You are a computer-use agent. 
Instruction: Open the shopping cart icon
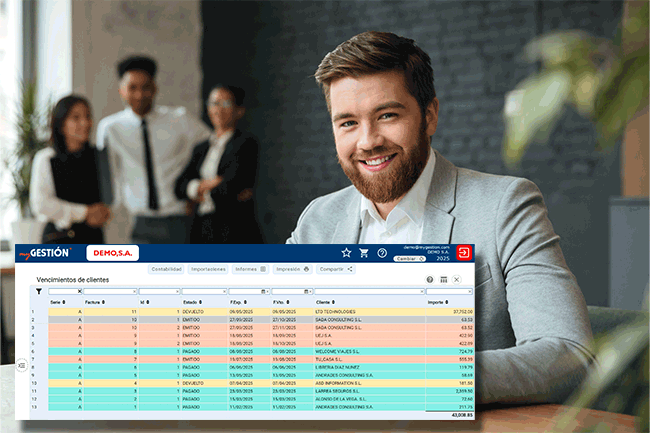[364, 253]
